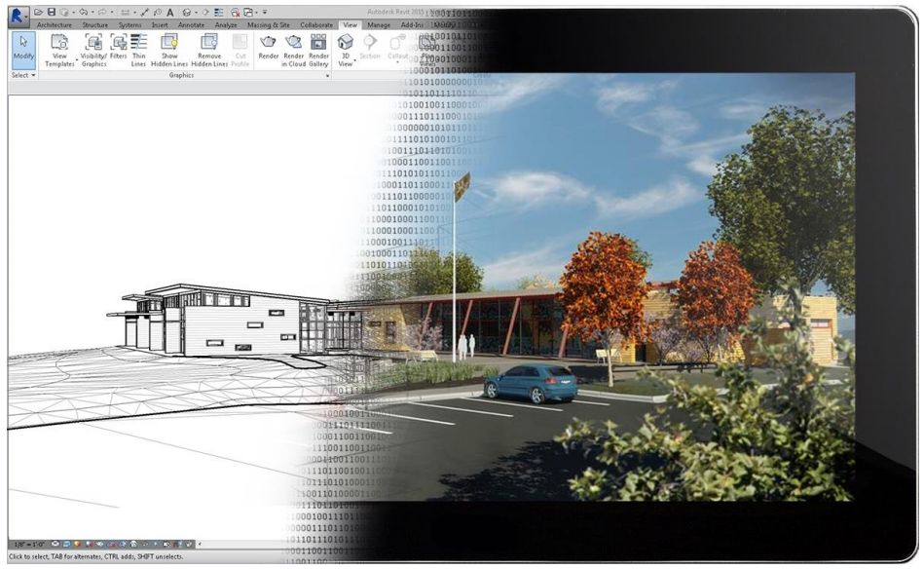Screen dimensions: 924x569
Task: Open the Customize Quick Access Toolbar dropdown
Action: tap(265, 13)
